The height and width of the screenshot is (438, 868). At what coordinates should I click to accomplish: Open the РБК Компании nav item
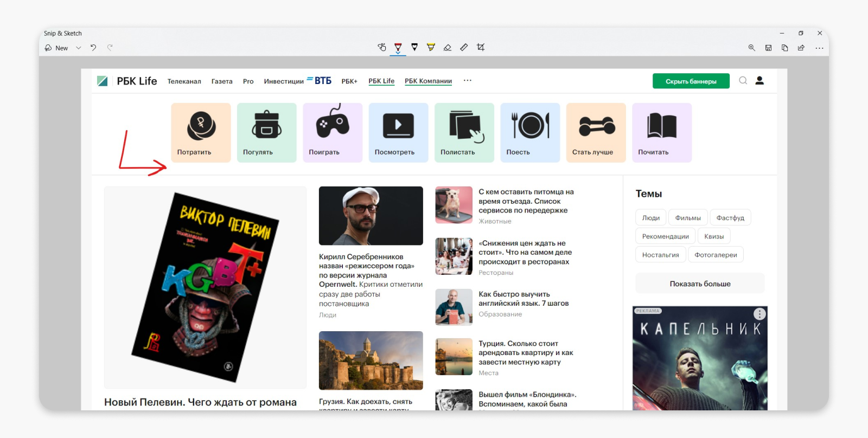[428, 81]
